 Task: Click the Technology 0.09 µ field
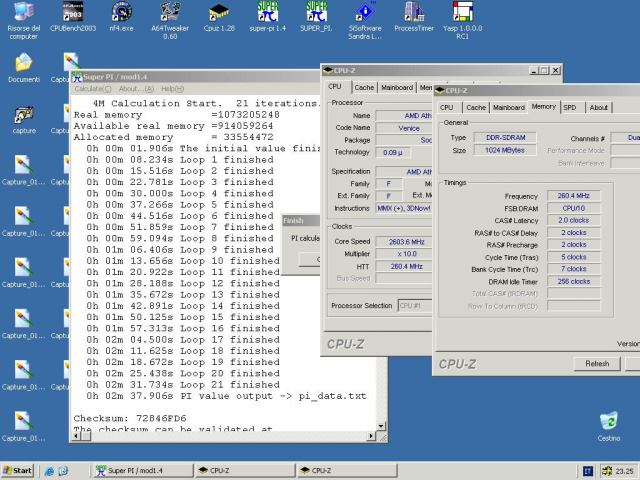(393, 153)
